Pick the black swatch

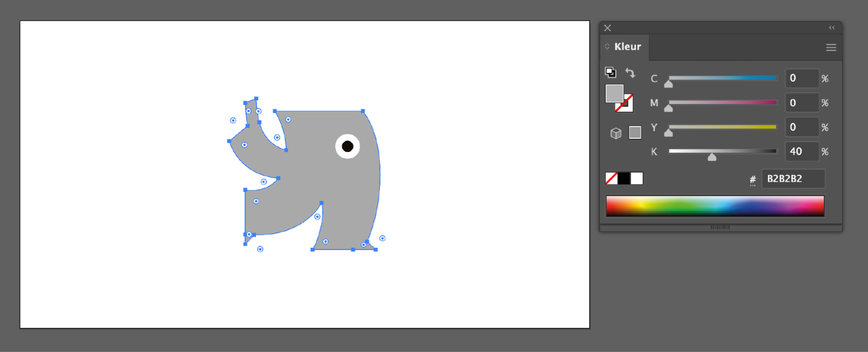click(624, 178)
